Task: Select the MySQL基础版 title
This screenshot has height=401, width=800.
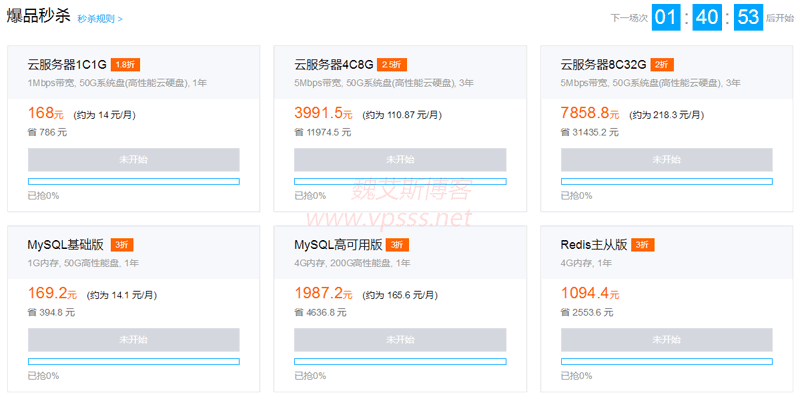Action: point(66,245)
